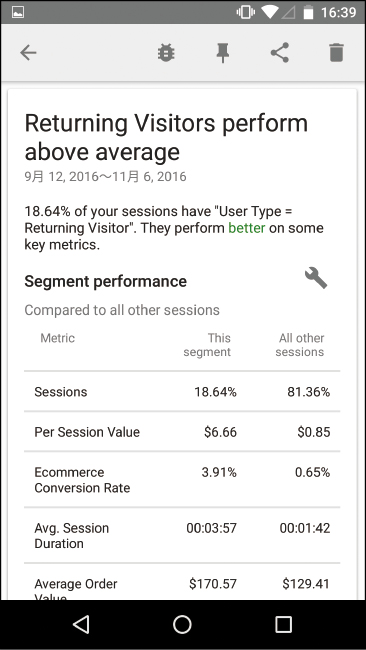Tap the picture notification icon

pos(18,12)
